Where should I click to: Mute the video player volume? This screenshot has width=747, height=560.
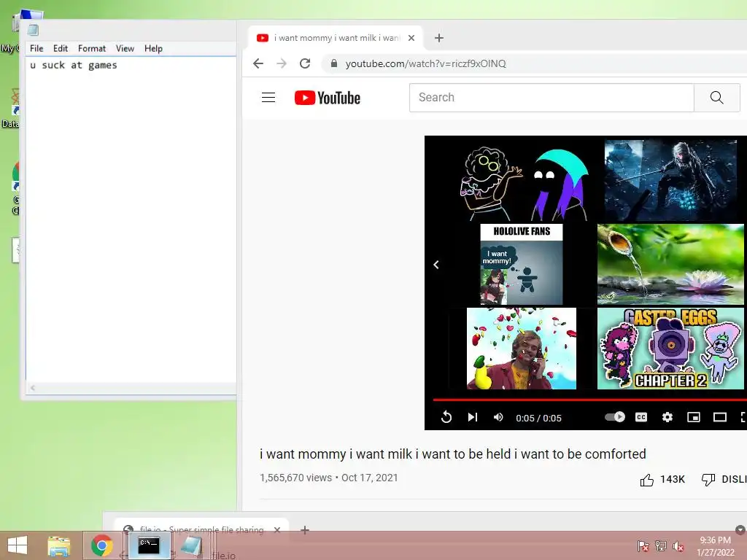point(498,417)
